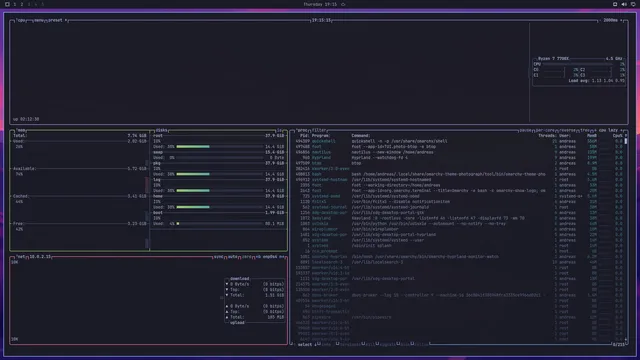This screenshot has height=360, width=640.
Task: Click the 2000ms update interval value
Action: click(x=611, y=20)
